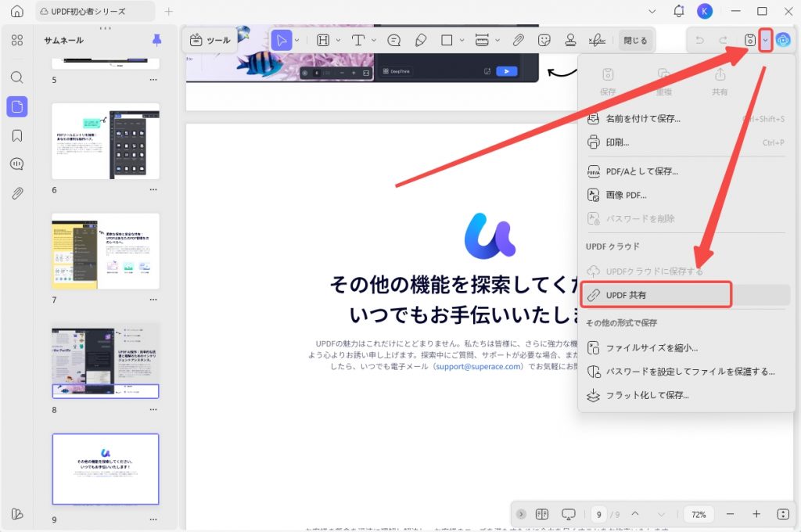Open page 7 thumbnail
Image resolution: width=801 pixels, height=532 pixels.
point(106,251)
